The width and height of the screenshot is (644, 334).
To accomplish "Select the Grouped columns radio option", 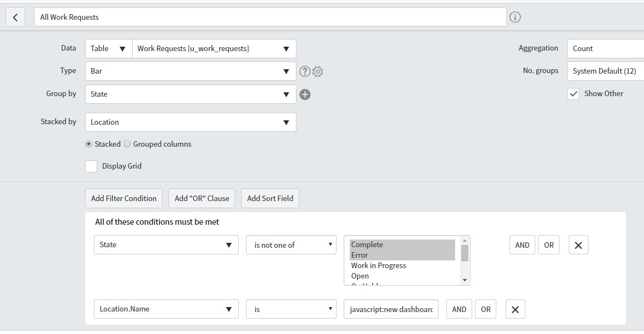I will pos(127,144).
